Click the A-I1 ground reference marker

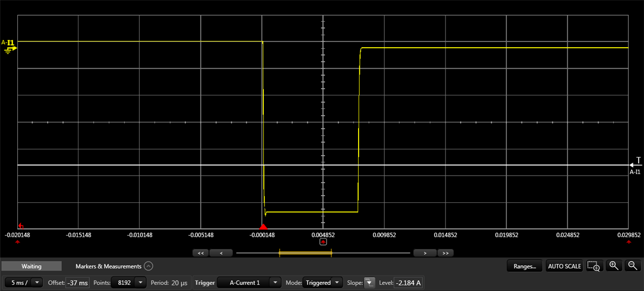pyautogui.click(x=9, y=46)
